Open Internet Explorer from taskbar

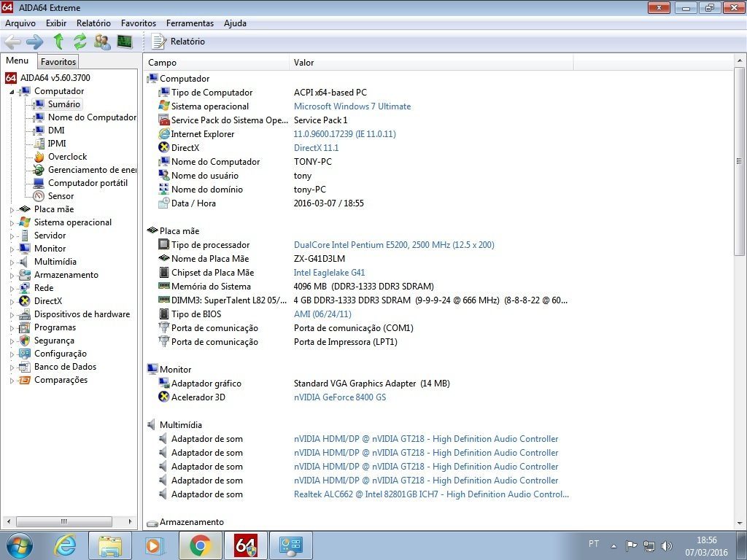pos(65,545)
